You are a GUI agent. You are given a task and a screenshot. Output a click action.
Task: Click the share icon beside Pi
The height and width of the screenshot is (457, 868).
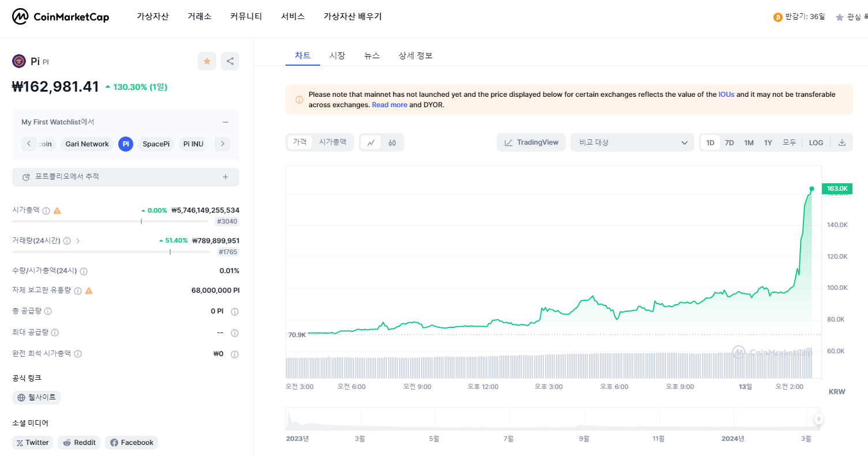[230, 61]
